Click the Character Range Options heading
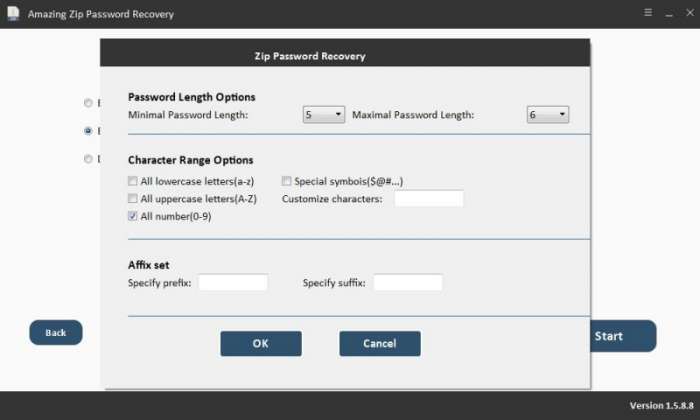Screen dimensions: 700x420 click(x=191, y=160)
